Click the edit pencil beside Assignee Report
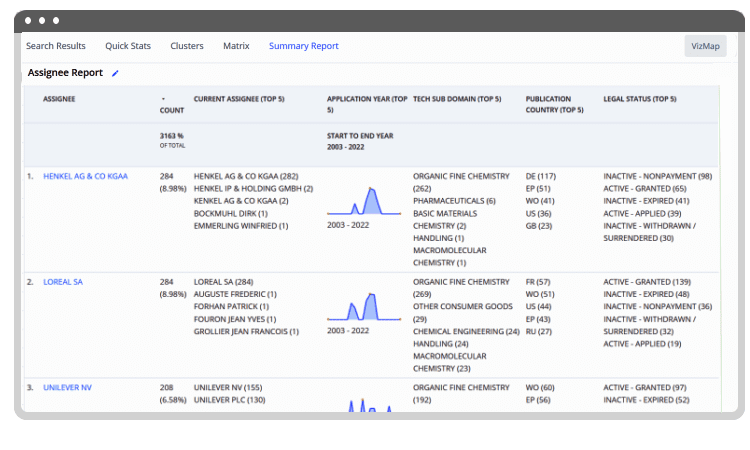The width and height of the screenshot is (750, 450). [x=115, y=73]
